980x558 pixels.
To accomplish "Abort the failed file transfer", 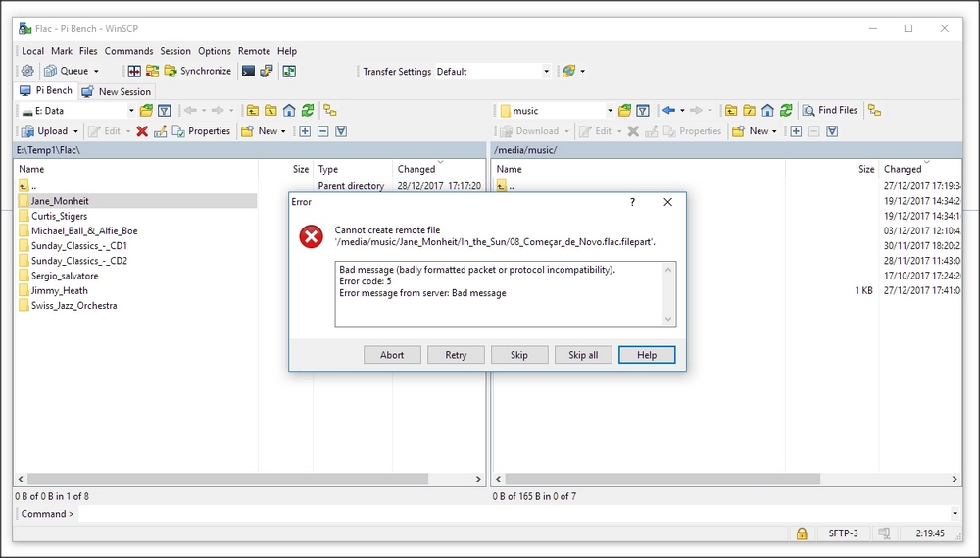I will click(392, 355).
